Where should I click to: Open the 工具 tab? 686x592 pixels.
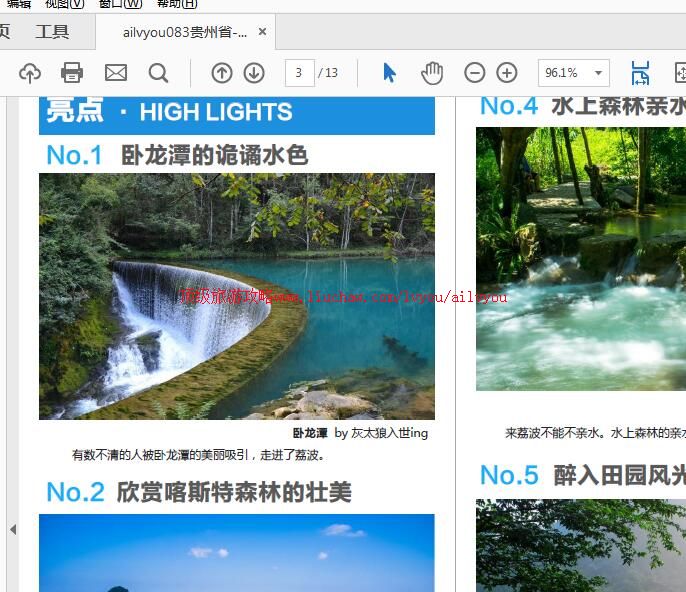pos(52,32)
